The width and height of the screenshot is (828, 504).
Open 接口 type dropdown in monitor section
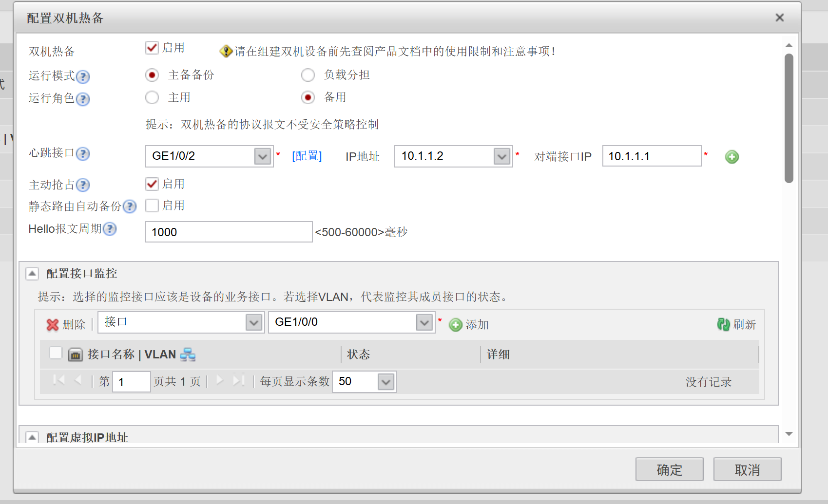tap(254, 322)
